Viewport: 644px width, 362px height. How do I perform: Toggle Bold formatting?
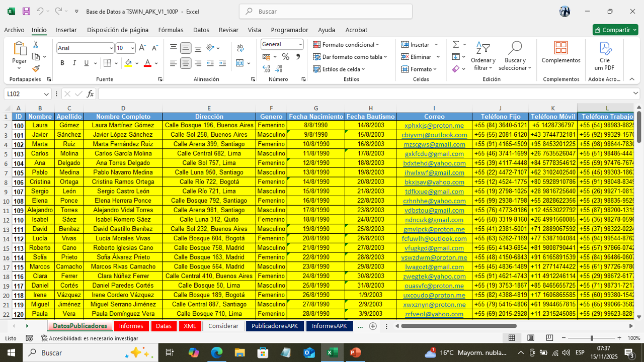(x=62, y=63)
